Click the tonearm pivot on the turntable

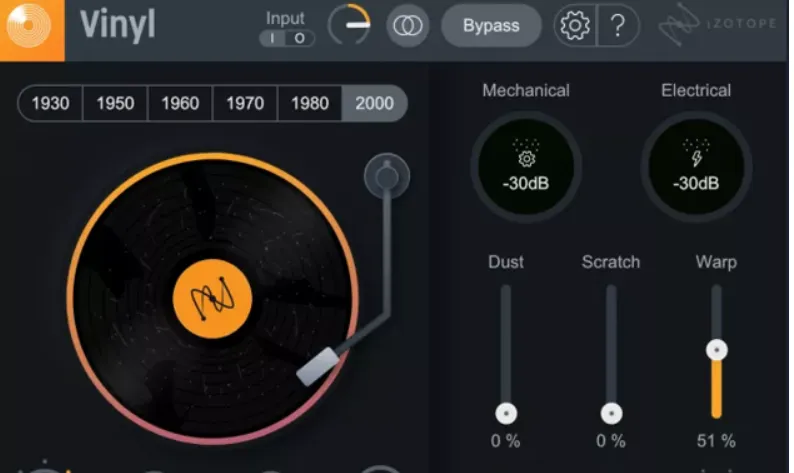click(387, 176)
